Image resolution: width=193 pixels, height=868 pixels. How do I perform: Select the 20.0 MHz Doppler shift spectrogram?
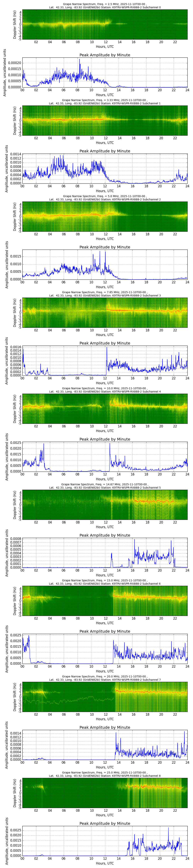coord(105,697)
